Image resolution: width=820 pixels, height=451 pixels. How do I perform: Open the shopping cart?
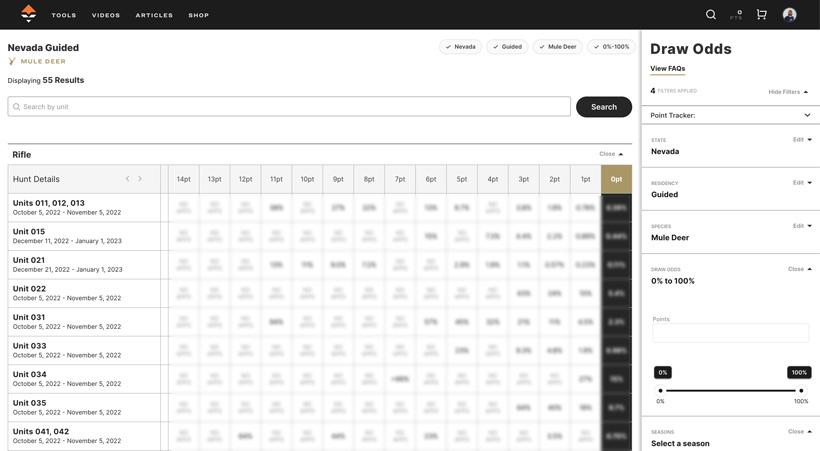[x=761, y=15]
